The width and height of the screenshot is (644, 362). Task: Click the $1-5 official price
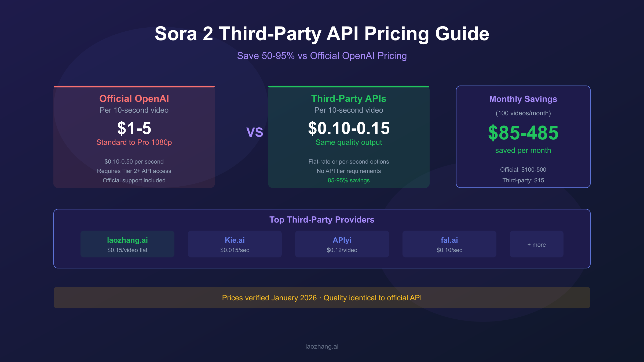coord(134,128)
